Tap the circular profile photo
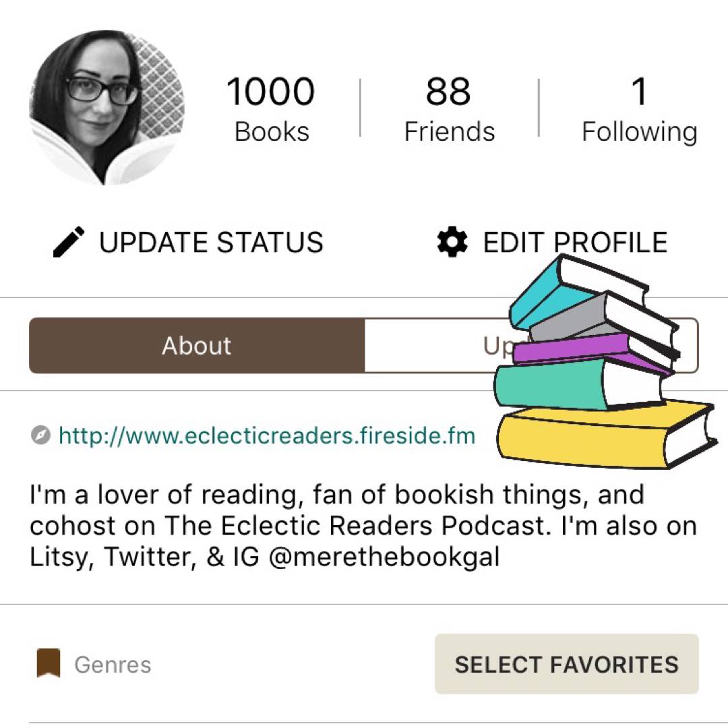Screen dimensions: 728x728 (107, 107)
